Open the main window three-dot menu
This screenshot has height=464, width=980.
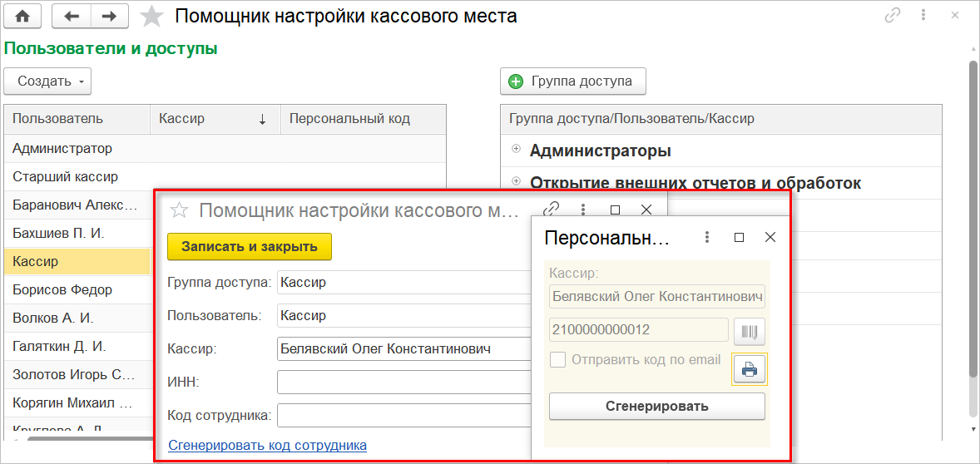point(924,16)
